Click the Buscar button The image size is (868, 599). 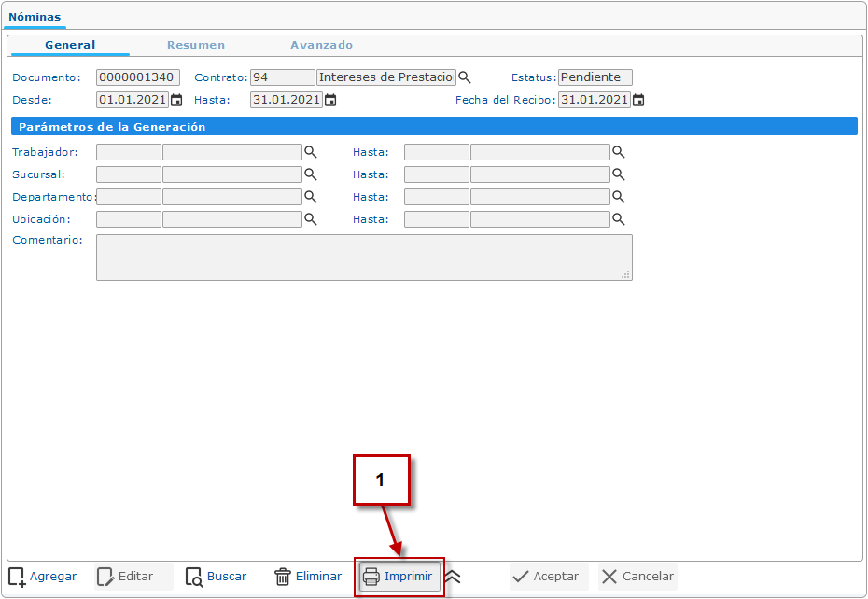click(216, 577)
